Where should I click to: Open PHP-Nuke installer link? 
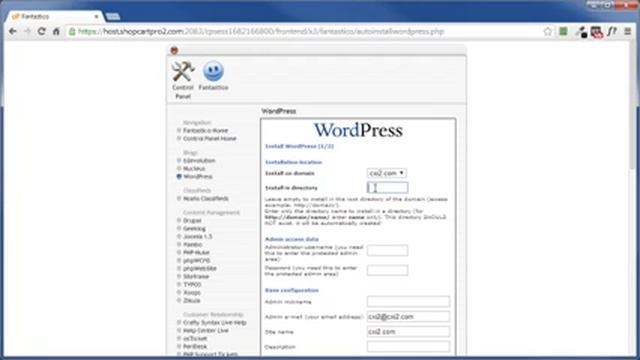[196, 252]
